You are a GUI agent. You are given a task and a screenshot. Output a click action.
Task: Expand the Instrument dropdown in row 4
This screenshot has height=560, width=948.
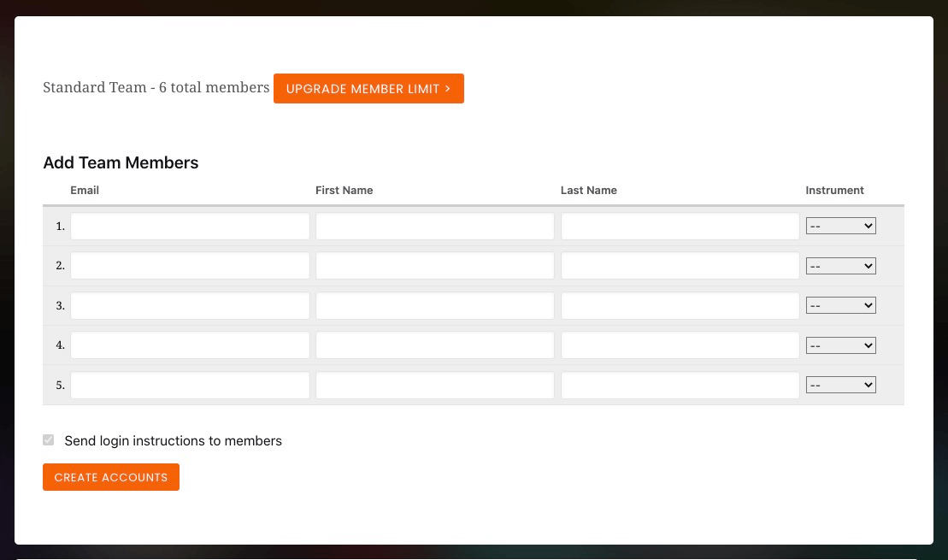pos(840,345)
